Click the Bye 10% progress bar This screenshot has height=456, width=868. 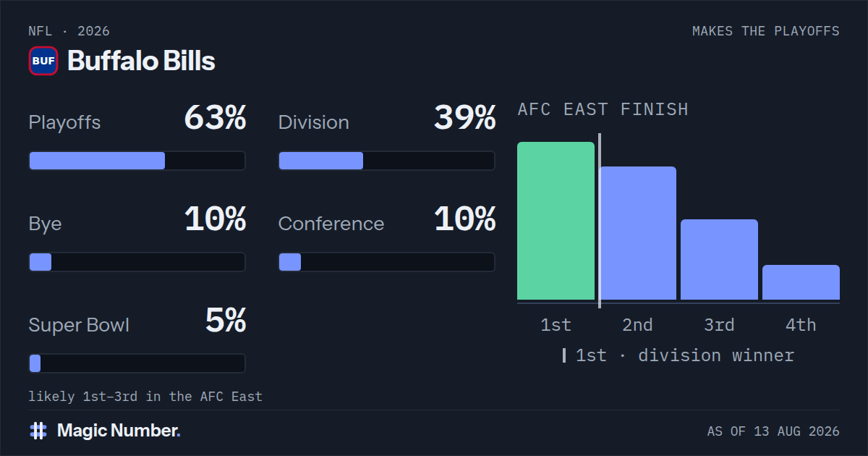[x=137, y=262]
